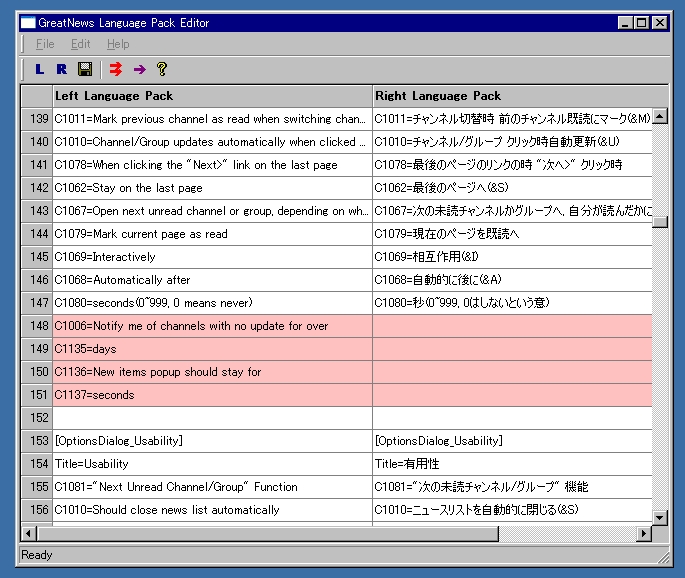Click empty right cell in row 151
This screenshot has height=578, width=685.
pos(512,395)
